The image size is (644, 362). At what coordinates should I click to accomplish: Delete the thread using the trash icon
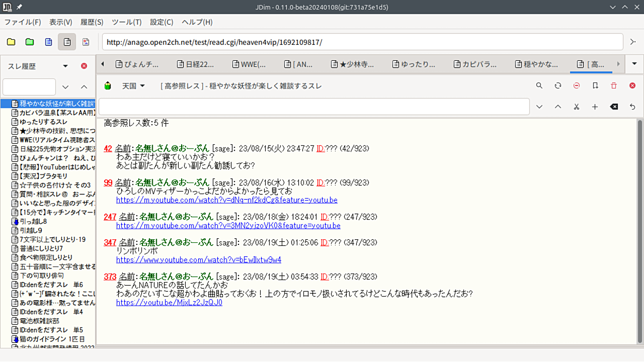[614, 86]
